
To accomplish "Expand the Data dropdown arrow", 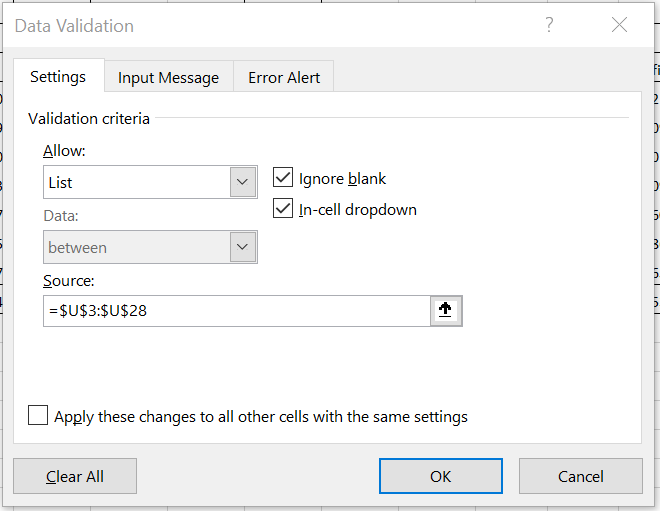I will click(243, 247).
